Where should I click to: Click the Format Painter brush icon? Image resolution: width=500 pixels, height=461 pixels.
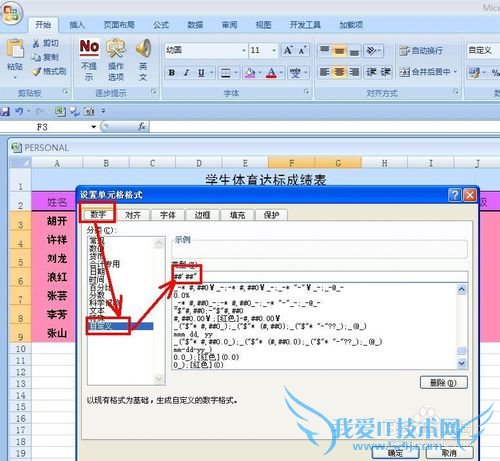tap(36, 71)
